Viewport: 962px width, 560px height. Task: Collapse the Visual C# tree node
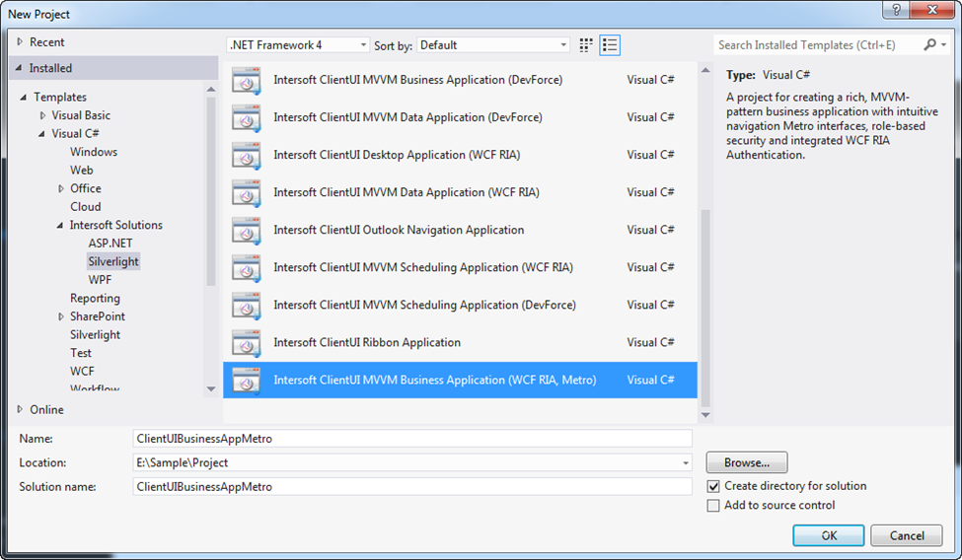(41, 134)
